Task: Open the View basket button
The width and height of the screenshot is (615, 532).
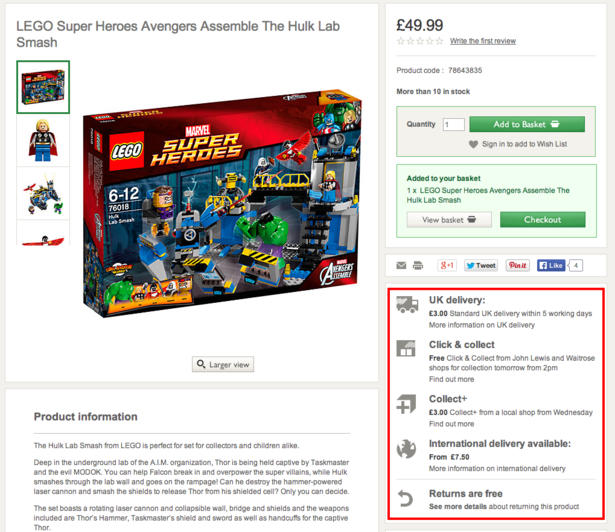Action: point(449,220)
